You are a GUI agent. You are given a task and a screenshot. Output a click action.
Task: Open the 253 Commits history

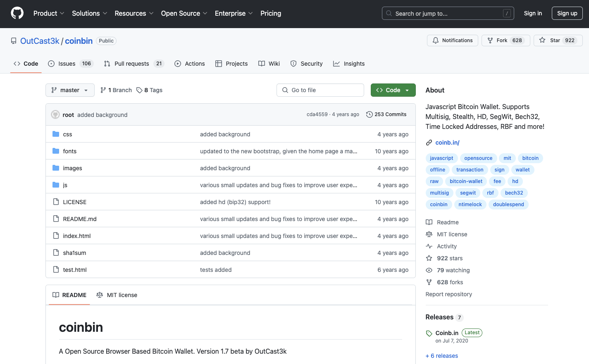[386, 114]
